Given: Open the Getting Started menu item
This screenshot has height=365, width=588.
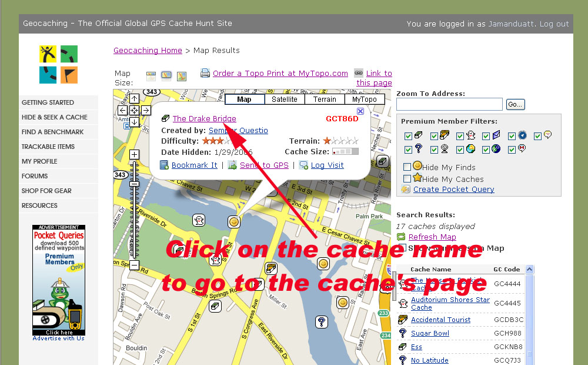Looking at the screenshot, I should 58,102.
